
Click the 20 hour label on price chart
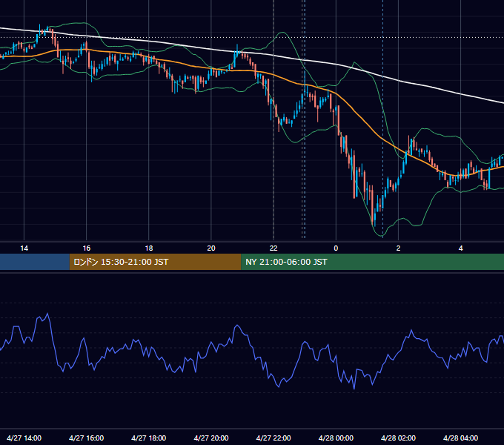click(x=211, y=248)
